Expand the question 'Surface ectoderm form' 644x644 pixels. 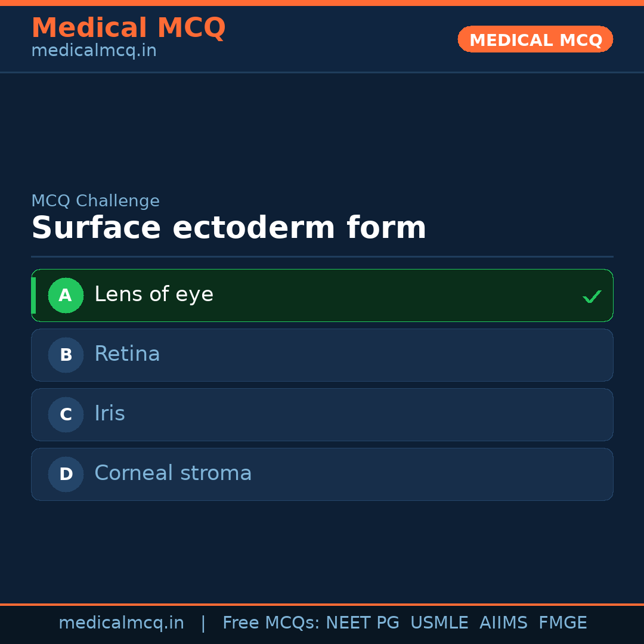229,227
